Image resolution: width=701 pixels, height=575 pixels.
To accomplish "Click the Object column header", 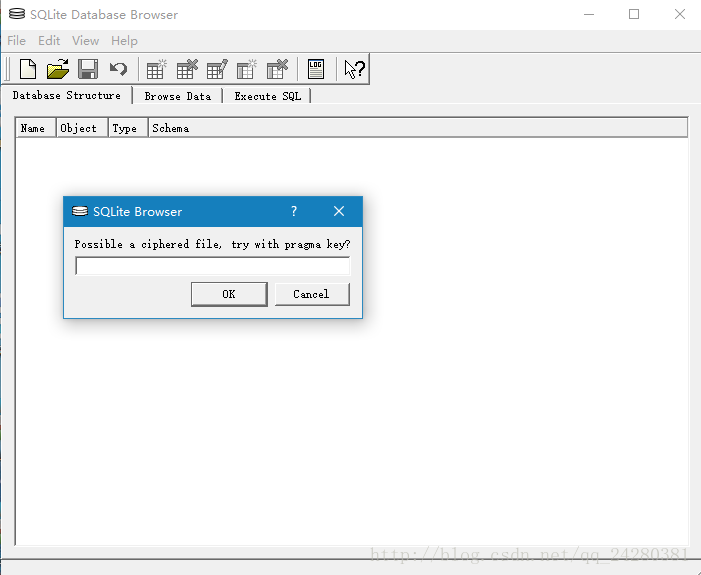I will pos(82,128).
